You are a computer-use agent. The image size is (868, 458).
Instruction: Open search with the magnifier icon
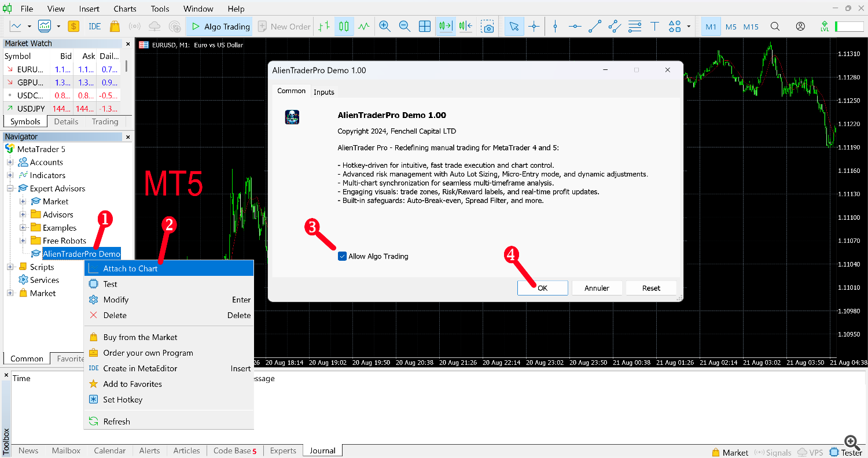coord(775,26)
